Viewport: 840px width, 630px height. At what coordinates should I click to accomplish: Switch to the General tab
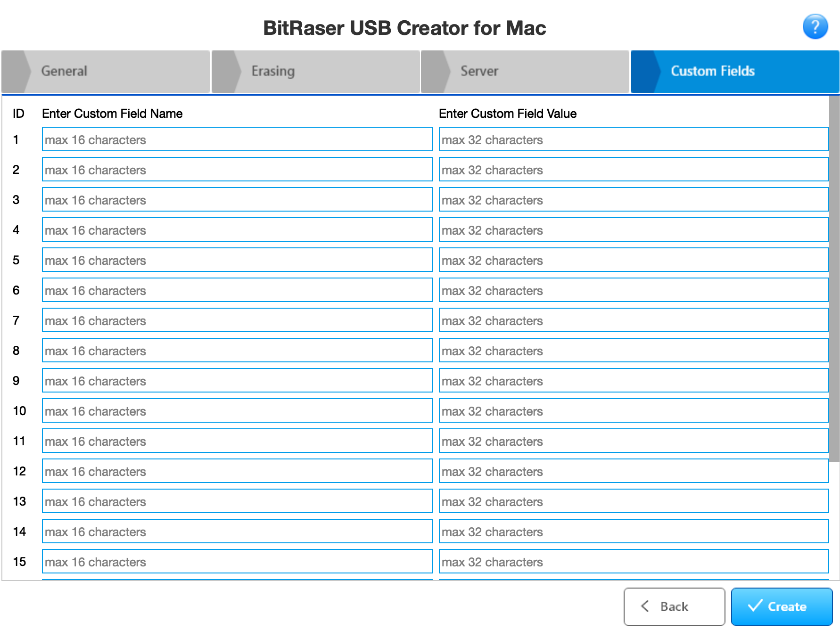(106, 71)
